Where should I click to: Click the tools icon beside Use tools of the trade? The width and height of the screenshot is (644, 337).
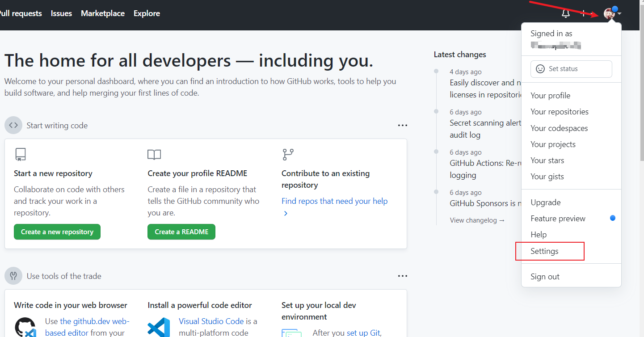coord(13,276)
